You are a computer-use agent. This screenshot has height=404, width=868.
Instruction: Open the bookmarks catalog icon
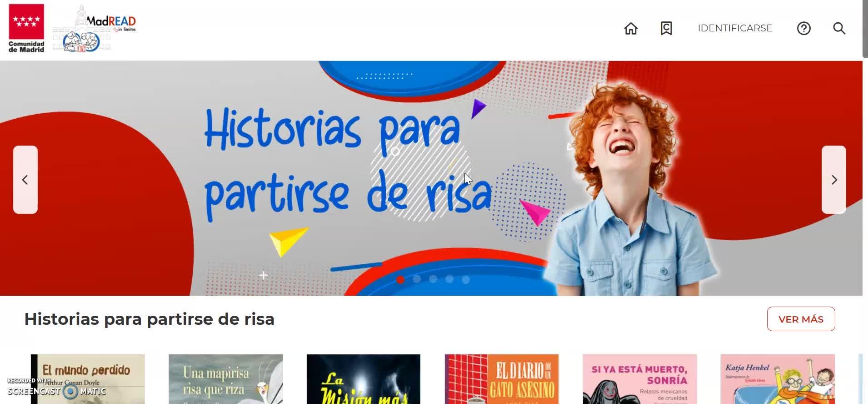666,28
